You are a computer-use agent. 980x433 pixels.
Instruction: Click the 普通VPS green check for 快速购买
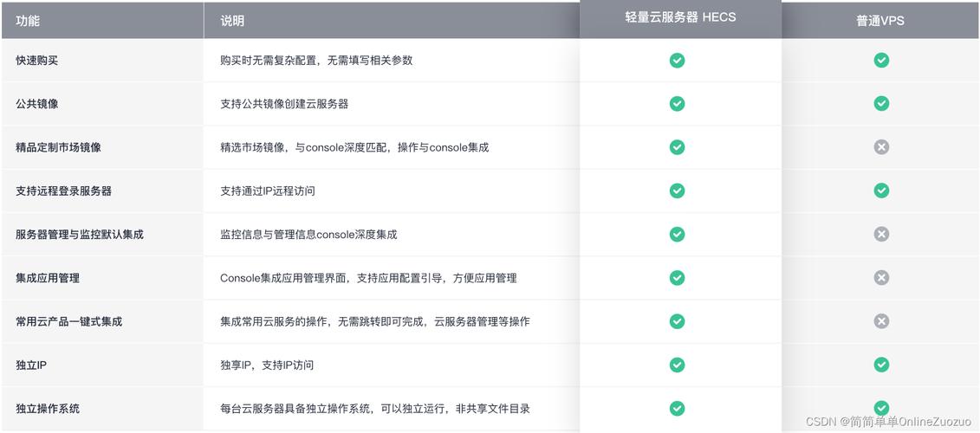point(881,60)
